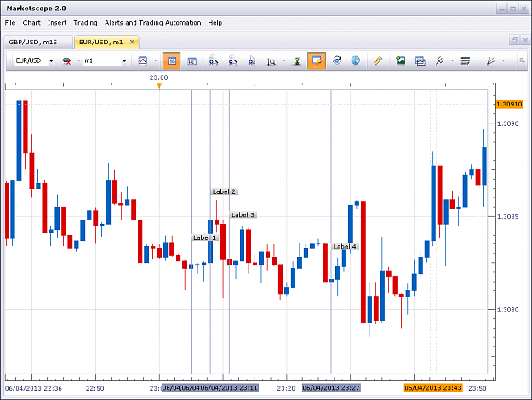Select the yellow ruler measure tool
Image resolution: width=532 pixels, height=400 pixels.
coord(378,60)
